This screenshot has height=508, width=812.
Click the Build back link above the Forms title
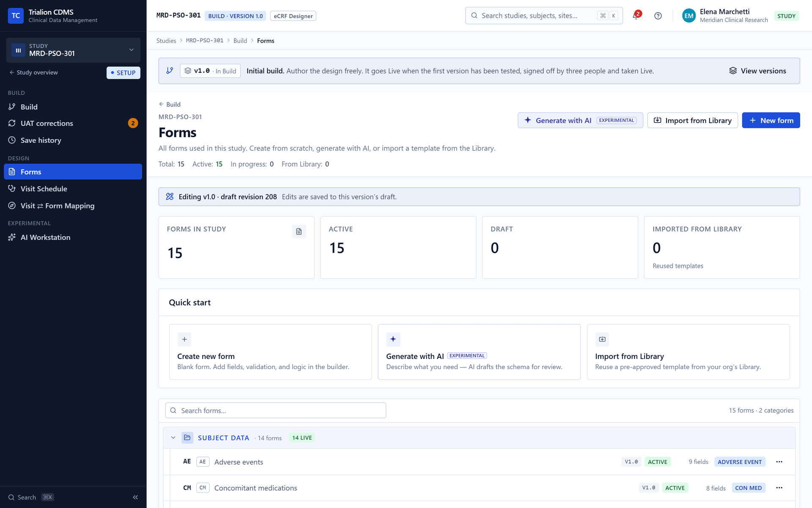170,104
